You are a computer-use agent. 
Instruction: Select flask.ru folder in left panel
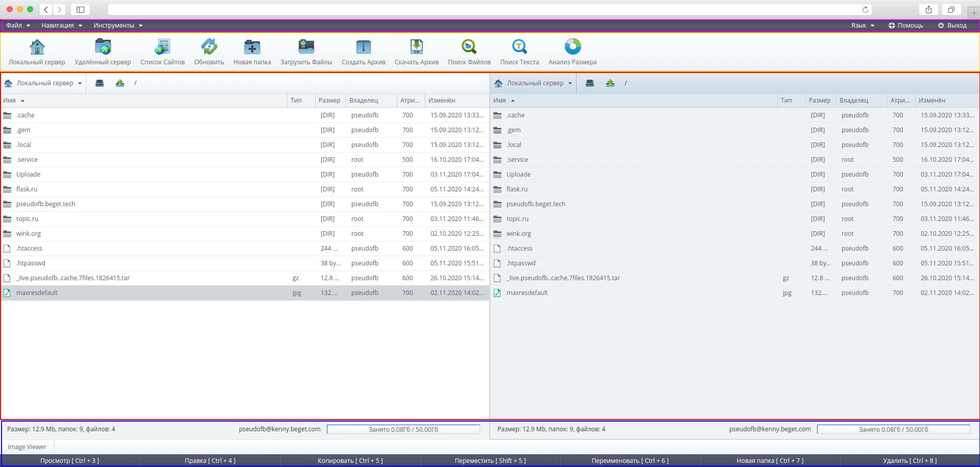[x=27, y=189]
